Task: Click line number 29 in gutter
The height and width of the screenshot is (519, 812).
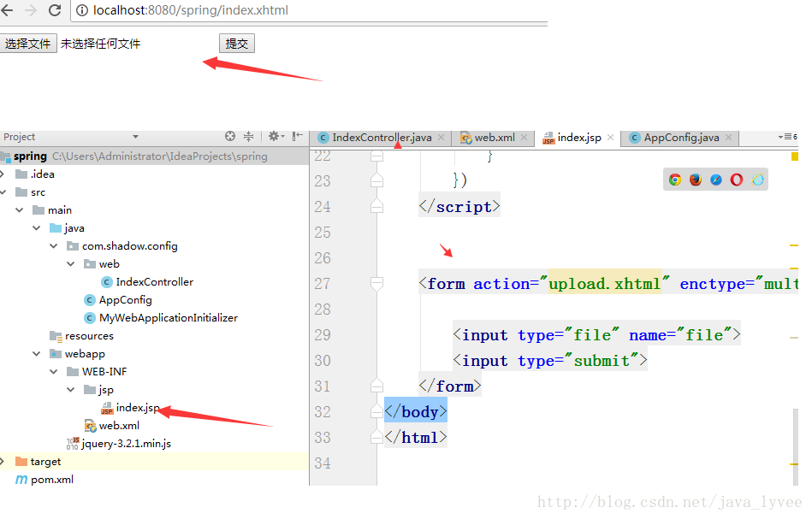Action: click(322, 335)
